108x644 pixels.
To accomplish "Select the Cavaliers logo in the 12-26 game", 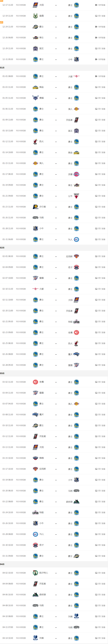I will pos(35,38).
